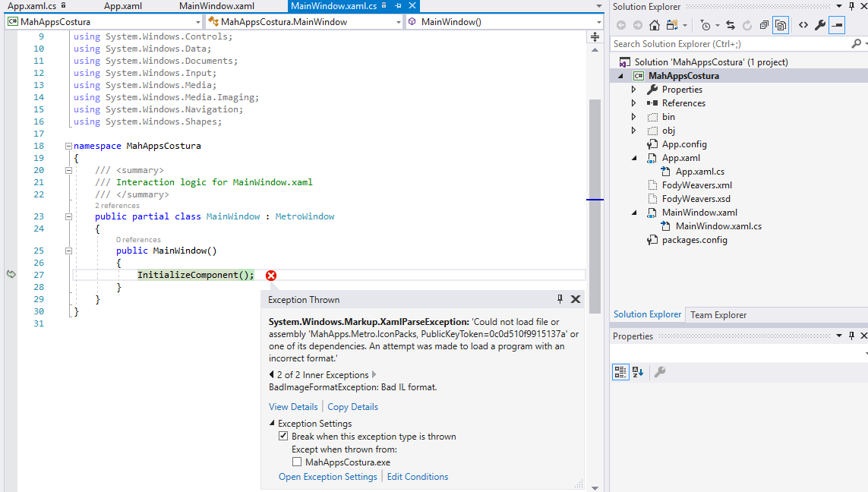Click Copy Details in the exception popup
This screenshot has width=868, height=492.
352,406
